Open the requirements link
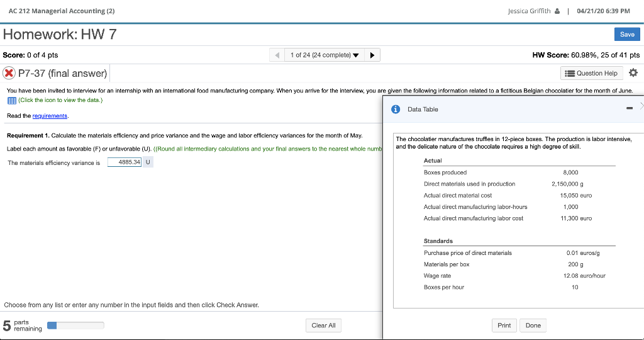 [x=50, y=116]
